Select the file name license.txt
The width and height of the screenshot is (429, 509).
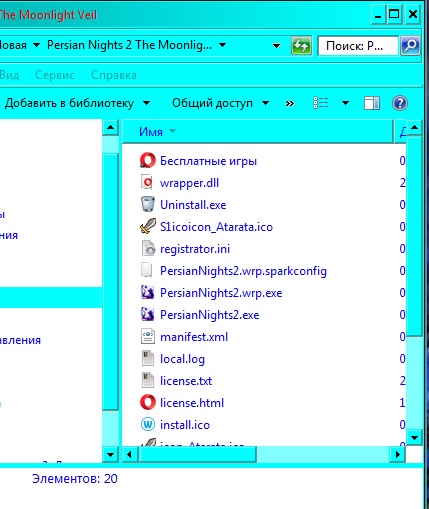186,381
